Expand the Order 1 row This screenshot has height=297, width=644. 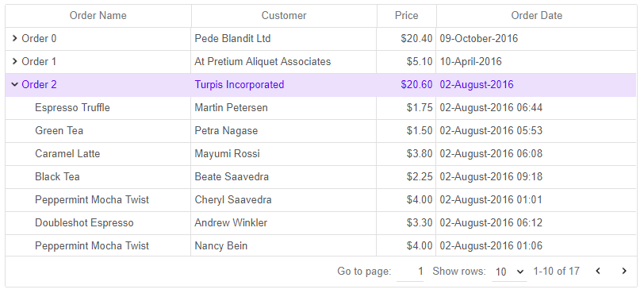point(15,62)
